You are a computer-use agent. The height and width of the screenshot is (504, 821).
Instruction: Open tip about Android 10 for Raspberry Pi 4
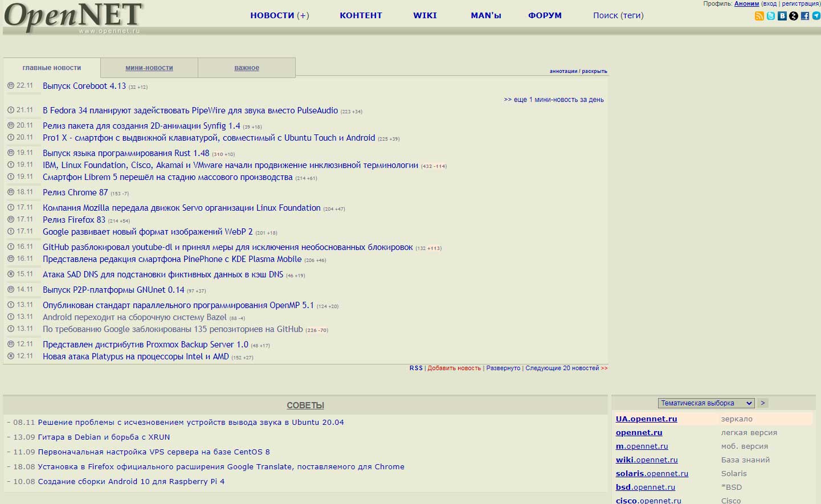(x=131, y=482)
